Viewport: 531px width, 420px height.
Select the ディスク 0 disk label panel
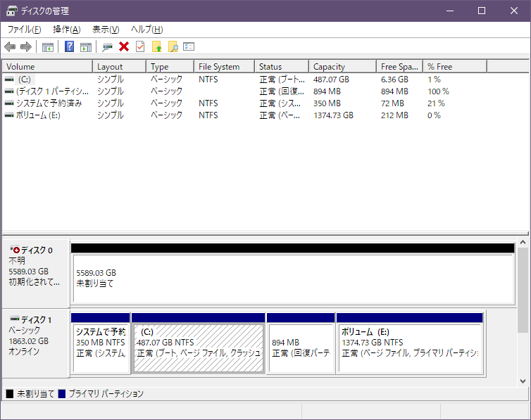pos(36,273)
